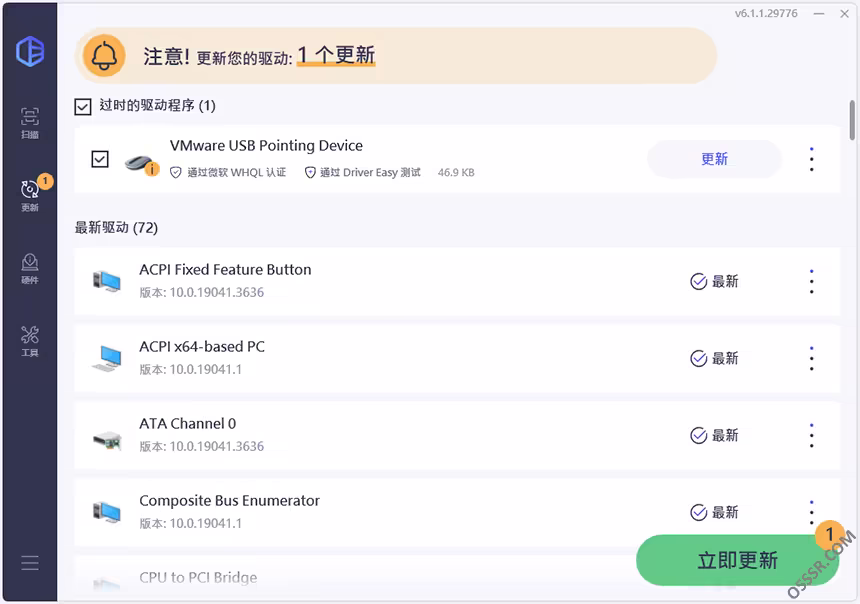Close the Driver Easy window
860x604 pixels.
coord(845,14)
